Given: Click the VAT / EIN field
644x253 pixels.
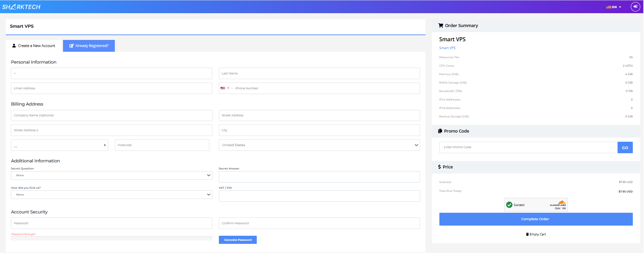Looking at the screenshot, I should (319, 196).
